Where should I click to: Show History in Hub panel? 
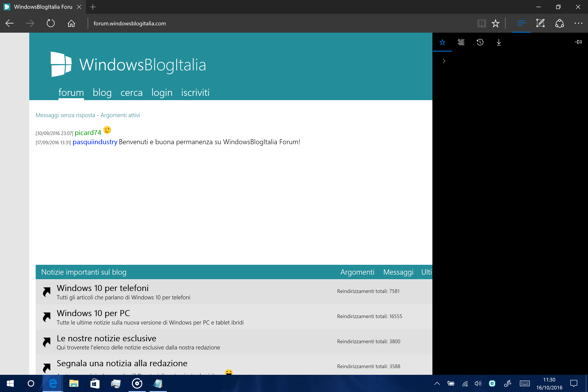[x=480, y=42]
